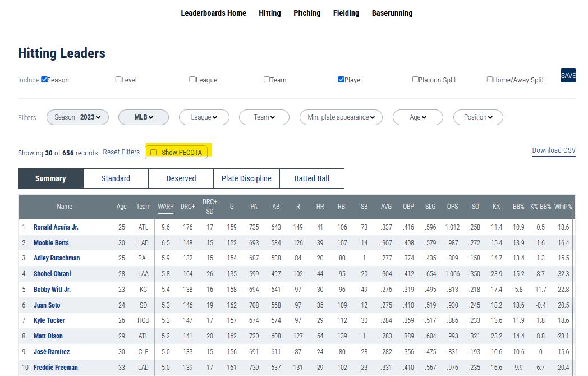588x376 pixels.
Task: Click Shohei Ohtani's OPS value 1.066
Action: click(x=452, y=274)
